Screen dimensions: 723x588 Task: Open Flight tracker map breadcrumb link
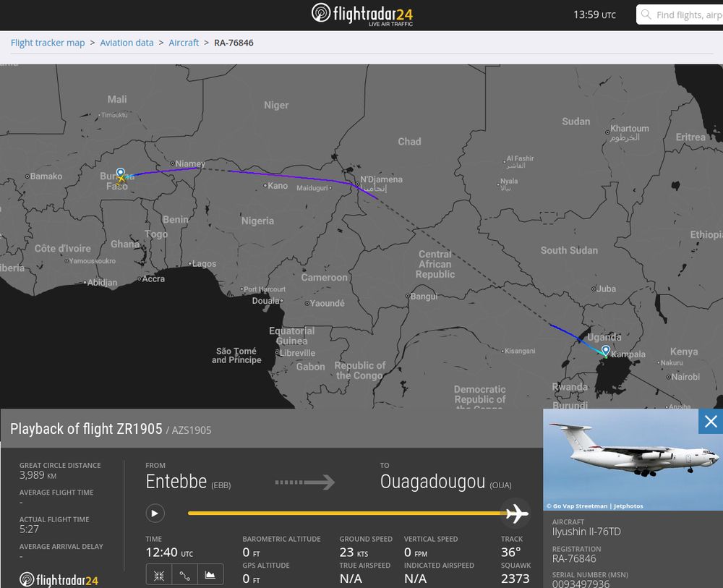coord(48,43)
